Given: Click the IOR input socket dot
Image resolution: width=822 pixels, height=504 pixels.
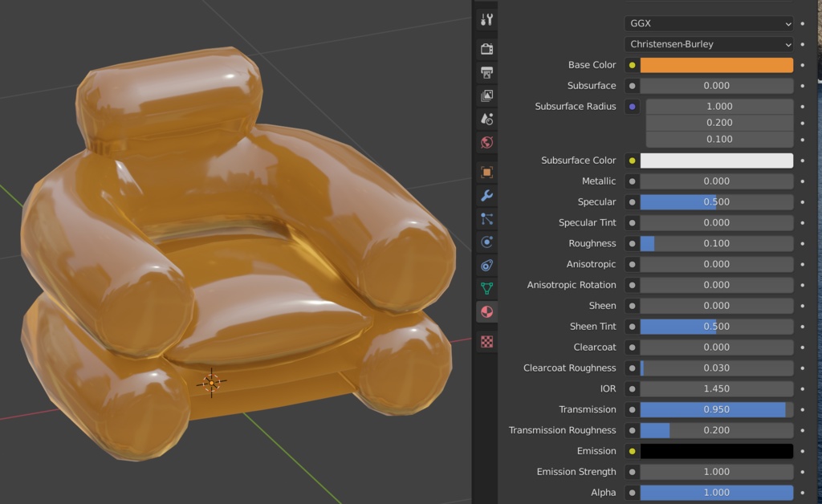Looking at the screenshot, I should (633, 388).
